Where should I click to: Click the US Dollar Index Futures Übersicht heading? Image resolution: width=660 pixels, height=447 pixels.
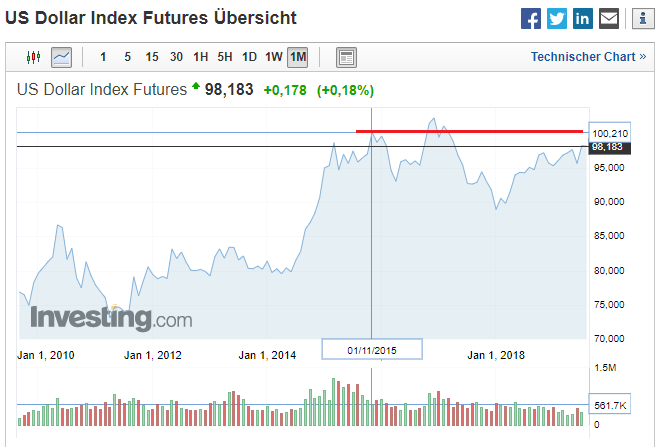(x=150, y=18)
